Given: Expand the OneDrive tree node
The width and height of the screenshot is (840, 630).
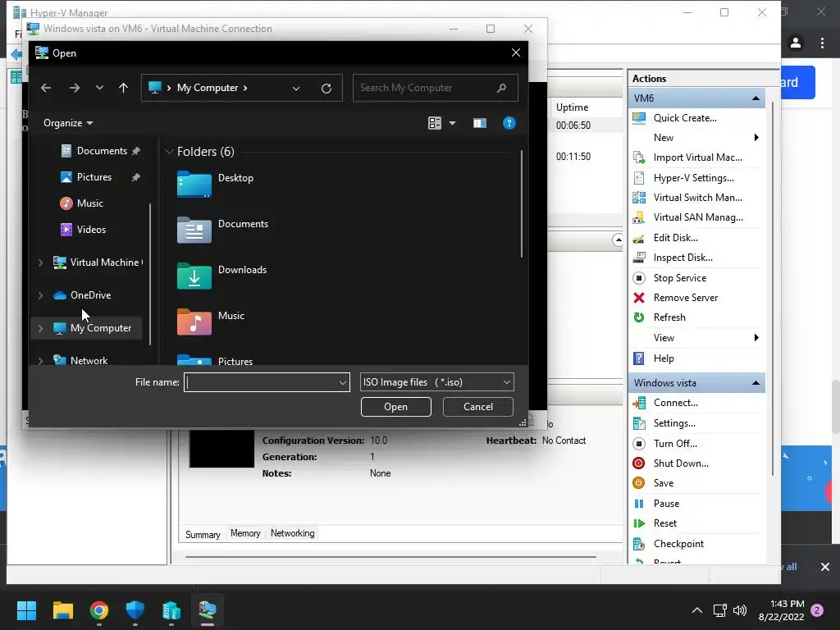Looking at the screenshot, I should click(41, 295).
